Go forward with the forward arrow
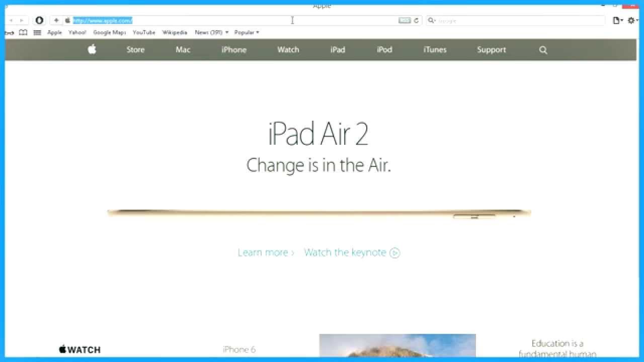 21,21
